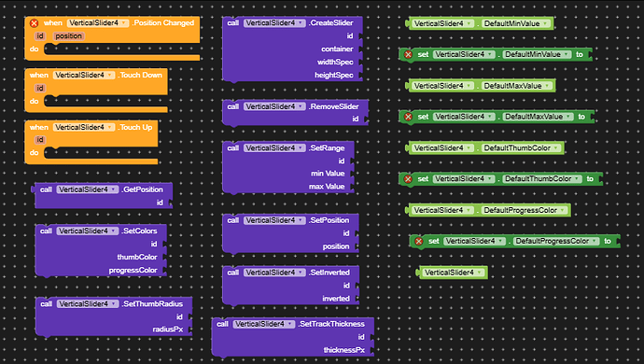644x364 pixels.
Task: Open DefaultMinValue property dropdown in getter block
Action: pos(516,23)
